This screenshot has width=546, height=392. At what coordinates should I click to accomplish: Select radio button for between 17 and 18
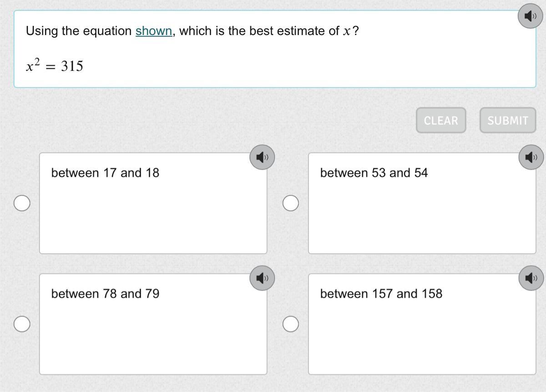22,203
